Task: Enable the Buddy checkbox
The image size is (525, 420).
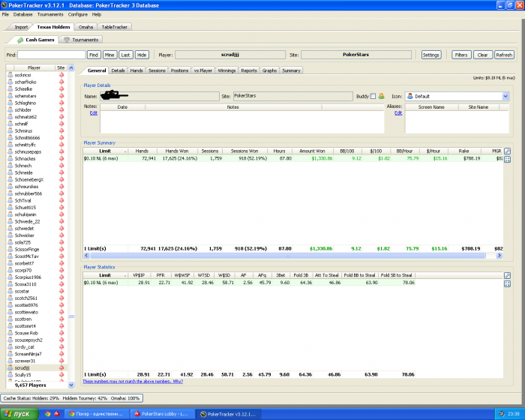Action: 373,96
